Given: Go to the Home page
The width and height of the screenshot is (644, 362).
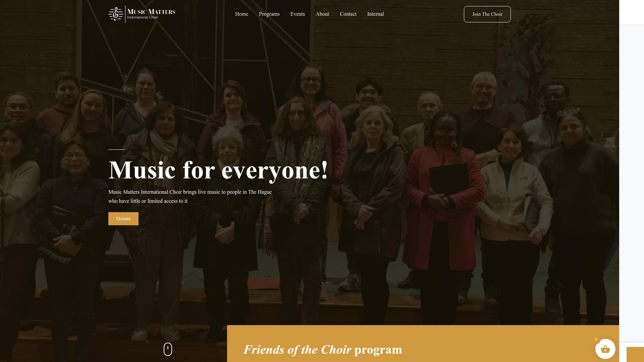Looking at the screenshot, I should (241, 14).
